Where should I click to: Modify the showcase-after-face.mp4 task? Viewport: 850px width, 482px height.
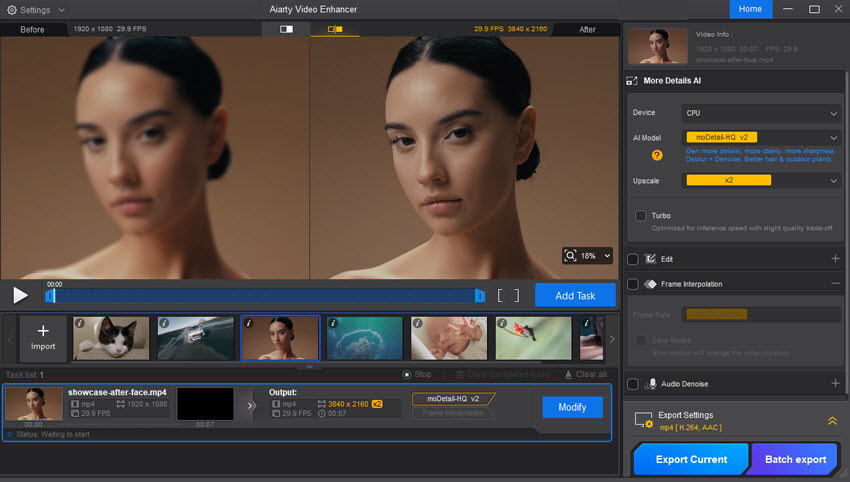pyautogui.click(x=572, y=407)
